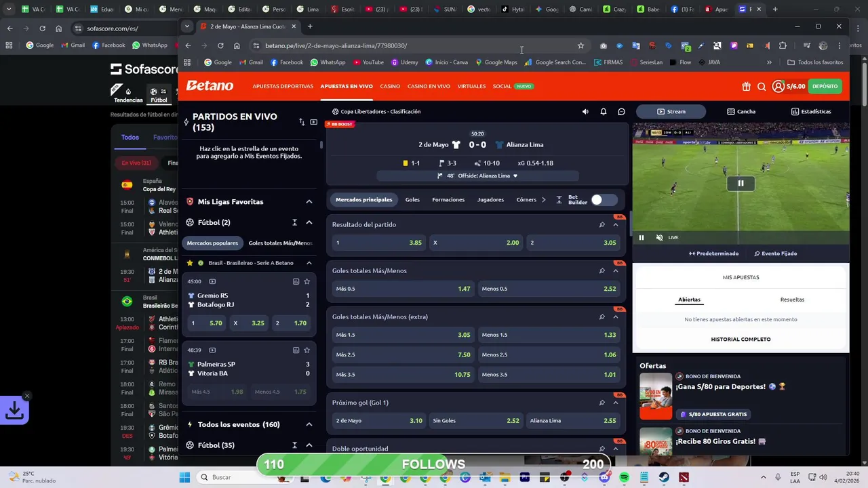The image size is (868, 488).
Task: Bet on Más 2.5 at 7.50
Action: tap(403, 354)
